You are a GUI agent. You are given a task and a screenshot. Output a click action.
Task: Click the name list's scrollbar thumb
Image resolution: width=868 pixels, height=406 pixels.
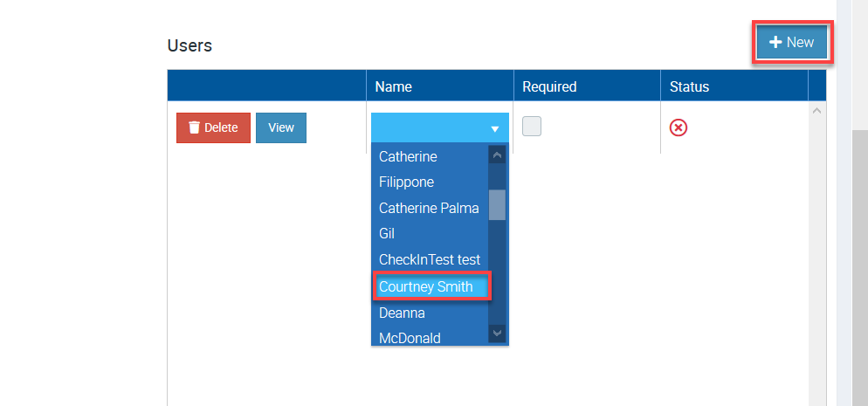click(497, 204)
